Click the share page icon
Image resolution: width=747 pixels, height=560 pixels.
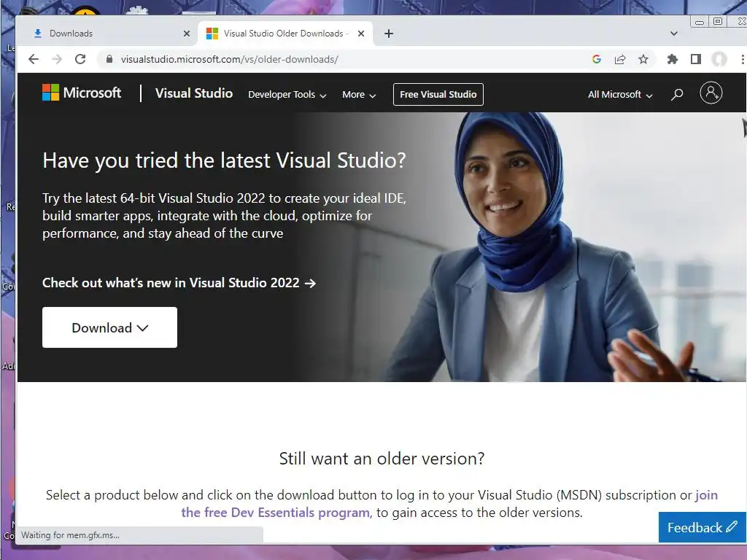tap(620, 59)
